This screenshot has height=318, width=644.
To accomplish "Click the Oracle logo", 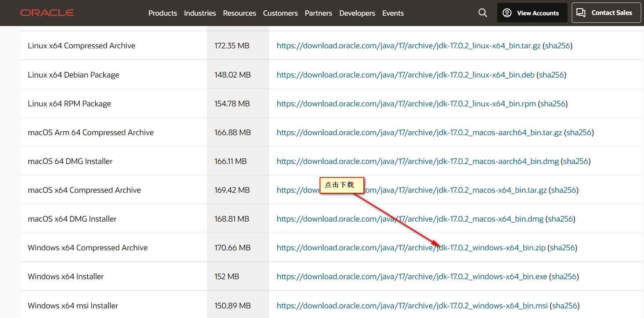I will tap(47, 13).
